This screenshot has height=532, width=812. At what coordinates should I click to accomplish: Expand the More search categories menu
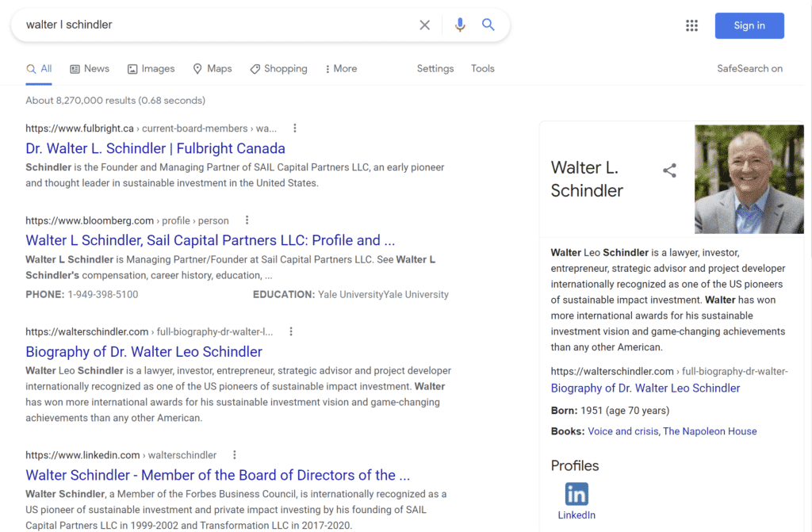341,69
